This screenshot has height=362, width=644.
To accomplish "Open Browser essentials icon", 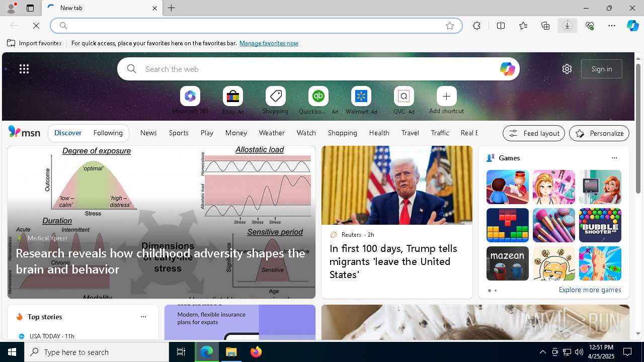I will click(590, 26).
